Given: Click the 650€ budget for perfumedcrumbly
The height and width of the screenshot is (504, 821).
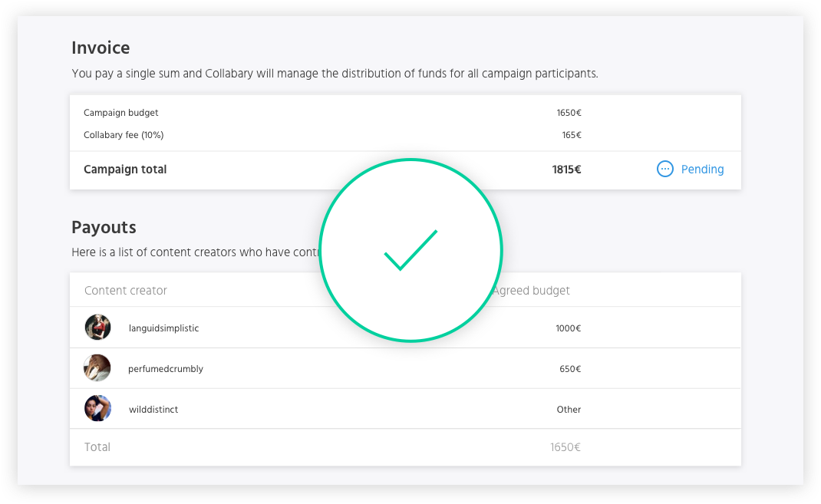Looking at the screenshot, I should point(569,369).
